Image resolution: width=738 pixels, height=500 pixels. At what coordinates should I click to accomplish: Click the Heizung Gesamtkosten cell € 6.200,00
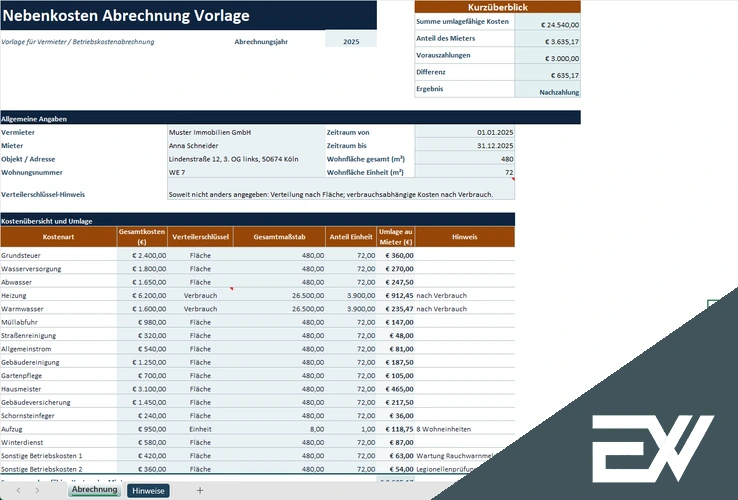[142, 296]
